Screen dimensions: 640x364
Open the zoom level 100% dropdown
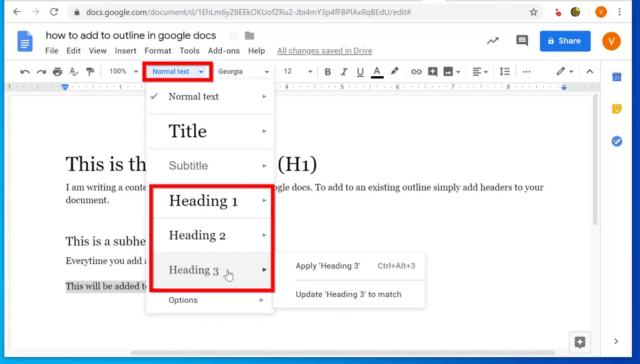(x=122, y=72)
